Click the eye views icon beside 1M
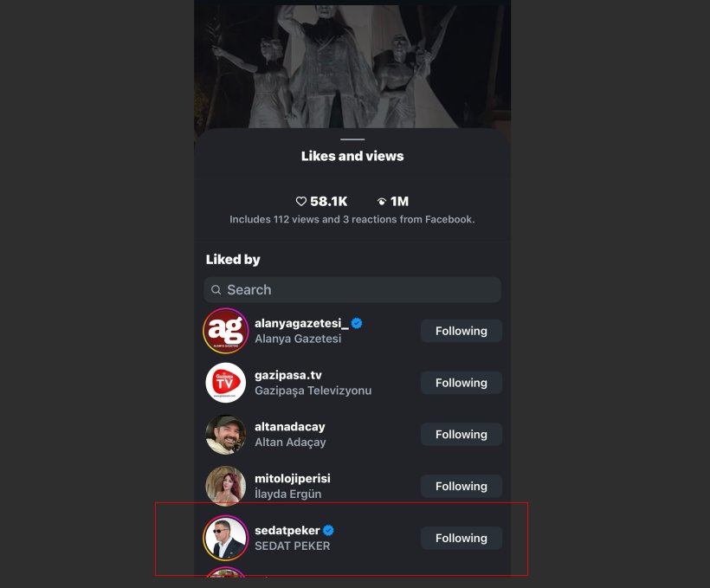Screen dimensions: 710x588 (x=382, y=201)
